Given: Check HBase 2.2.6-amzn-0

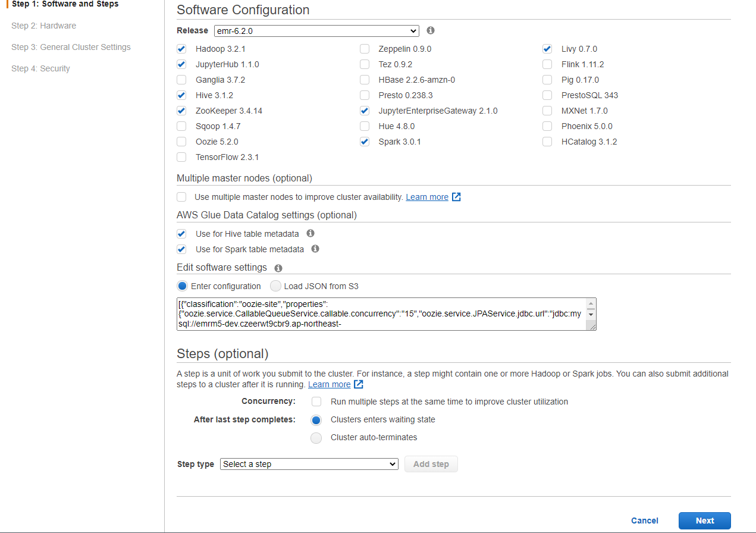Looking at the screenshot, I should [x=365, y=80].
